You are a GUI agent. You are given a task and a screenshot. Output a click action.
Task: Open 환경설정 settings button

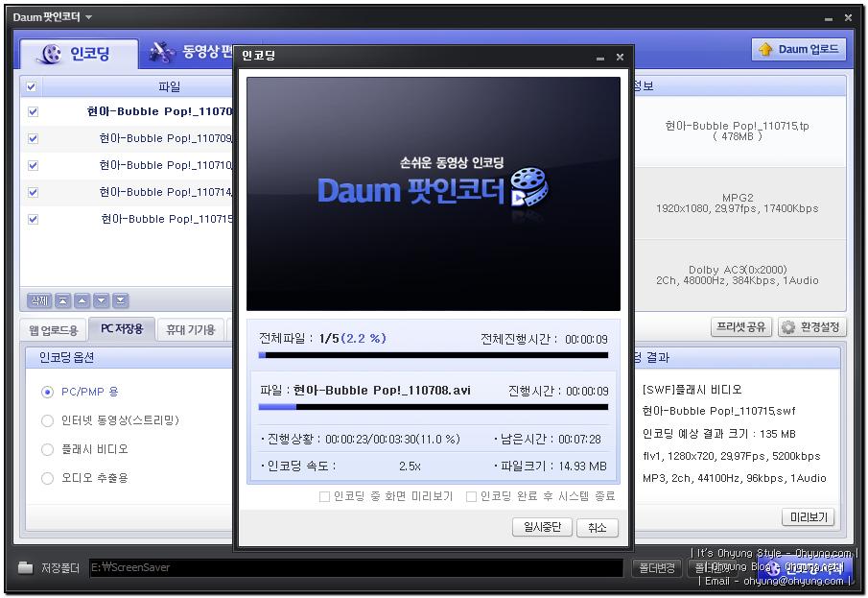(812, 327)
